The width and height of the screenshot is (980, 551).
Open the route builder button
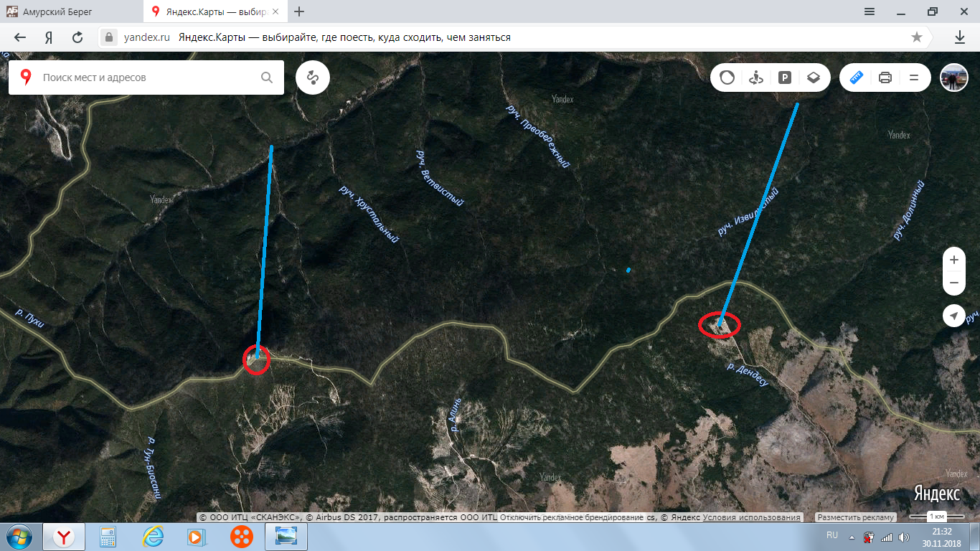point(313,77)
